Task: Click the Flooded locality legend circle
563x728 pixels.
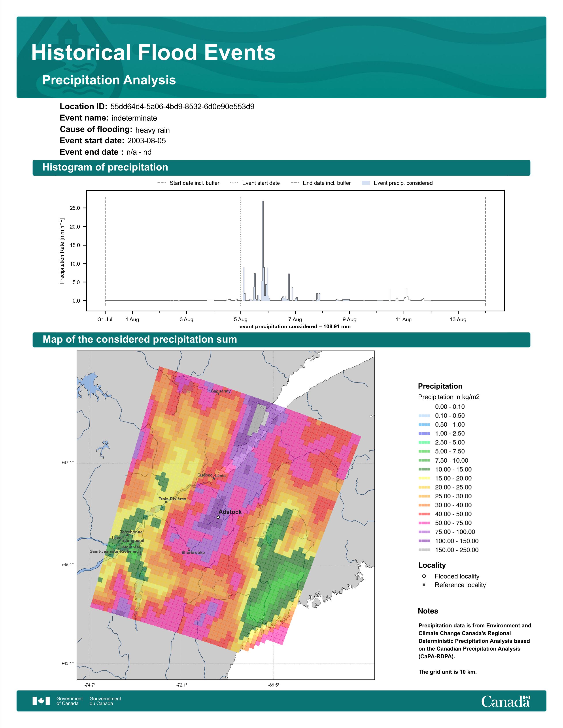Action: pos(424,576)
